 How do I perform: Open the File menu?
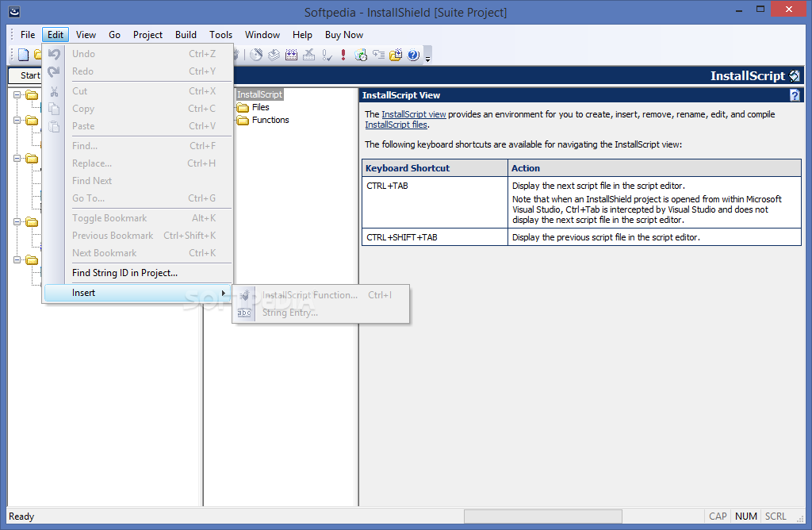click(x=28, y=35)
